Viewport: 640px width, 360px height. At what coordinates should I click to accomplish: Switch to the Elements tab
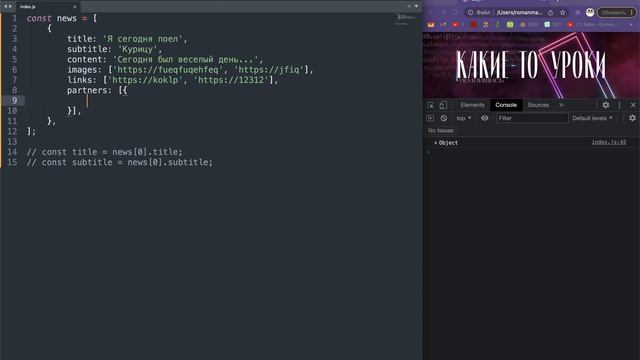(x=472, y=105)
